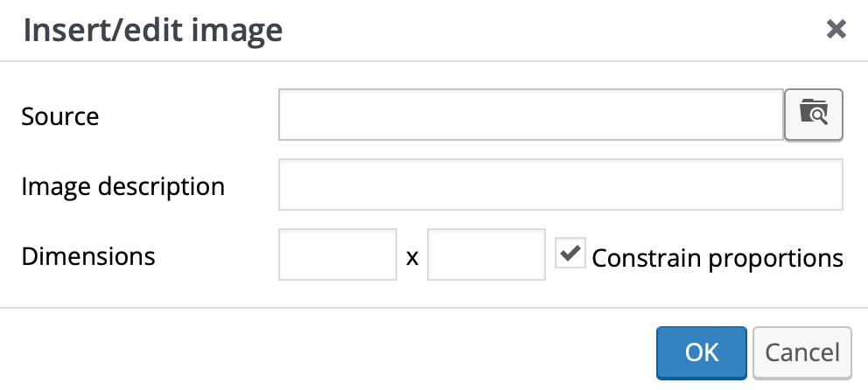Click the magnifier on the browse button

[x=818, y=116]
